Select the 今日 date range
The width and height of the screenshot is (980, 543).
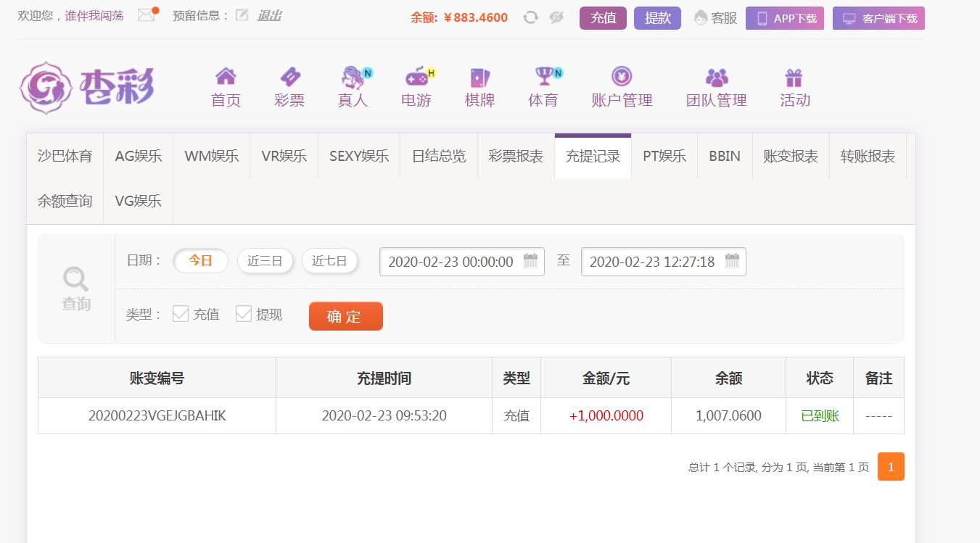(x=200, y=261)
